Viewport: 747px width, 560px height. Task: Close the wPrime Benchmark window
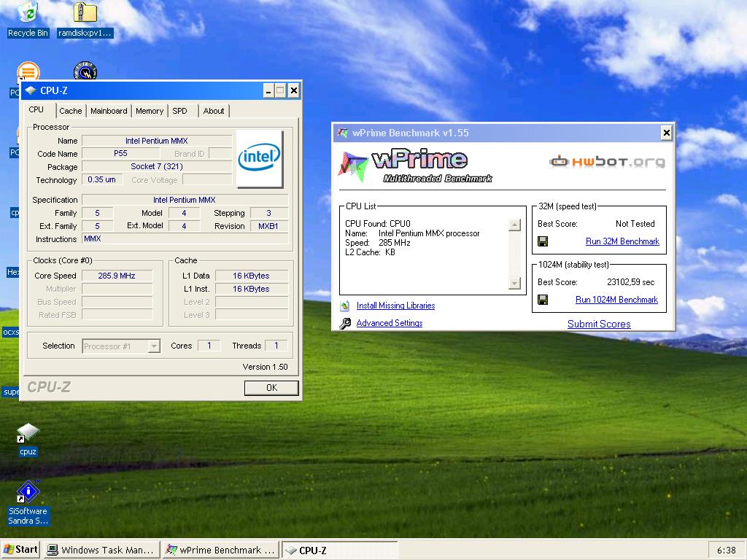click(x=667, y=133)
